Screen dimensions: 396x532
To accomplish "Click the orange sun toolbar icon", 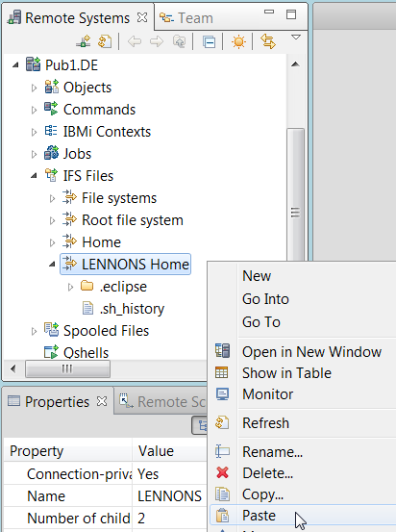I will pos(238,42).
